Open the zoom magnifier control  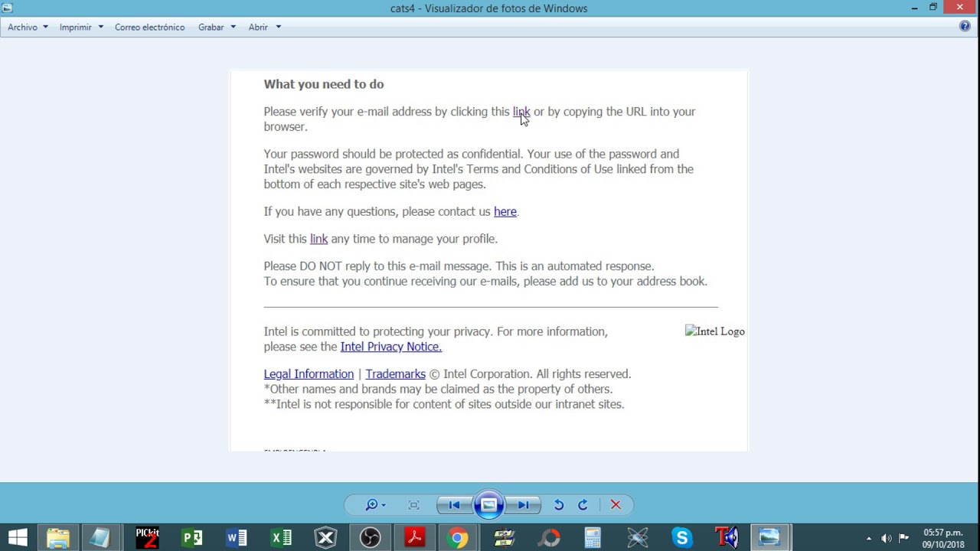374,505
